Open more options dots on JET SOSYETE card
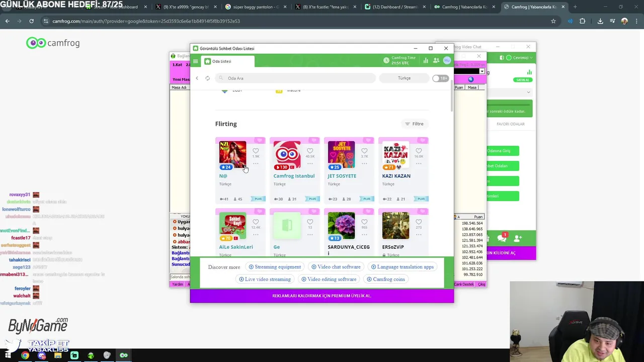This screenshot has width=644, height=362. (x=364, y=163)
